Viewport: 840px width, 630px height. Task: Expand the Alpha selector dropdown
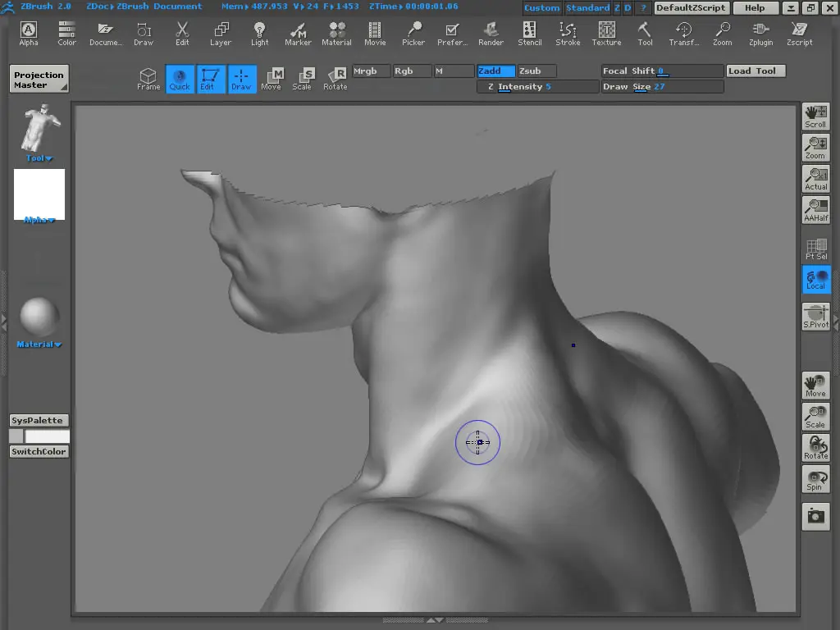click(x=39, y=220)
